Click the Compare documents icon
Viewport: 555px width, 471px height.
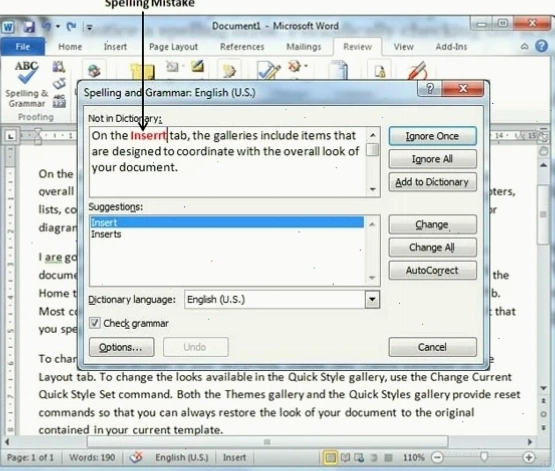point(338,70)
